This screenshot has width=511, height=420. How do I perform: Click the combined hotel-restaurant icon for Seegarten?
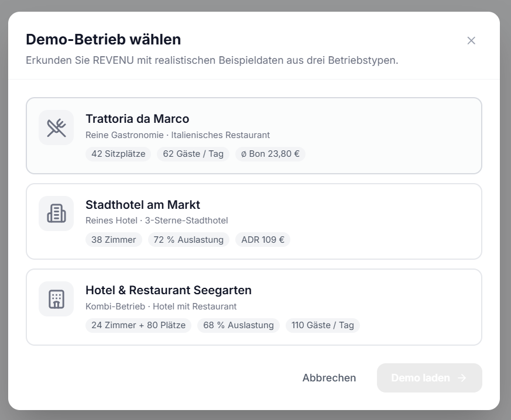pos(56,298)
